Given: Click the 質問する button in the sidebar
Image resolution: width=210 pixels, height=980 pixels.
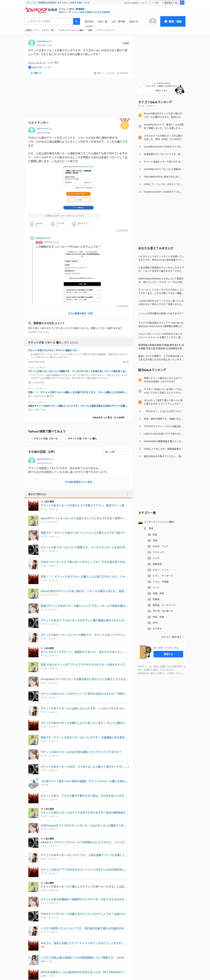Looking at the screenshot, I should click(168, 654).
